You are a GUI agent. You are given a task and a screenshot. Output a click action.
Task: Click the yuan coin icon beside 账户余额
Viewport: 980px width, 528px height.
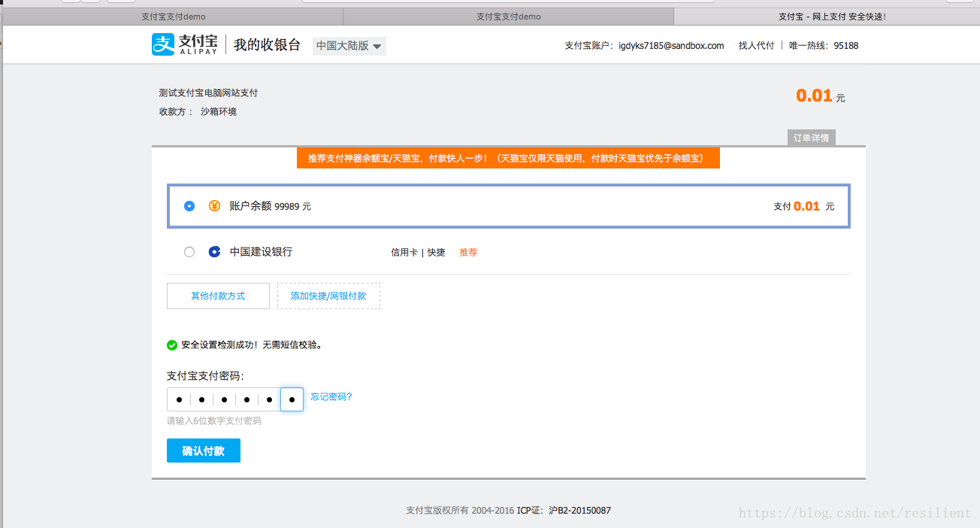(x=214, y=206)
